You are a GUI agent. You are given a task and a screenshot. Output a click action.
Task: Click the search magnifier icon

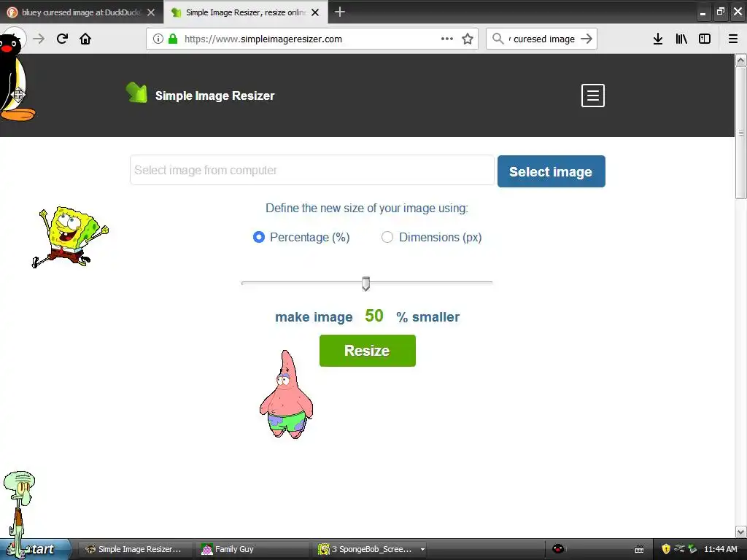498,39
